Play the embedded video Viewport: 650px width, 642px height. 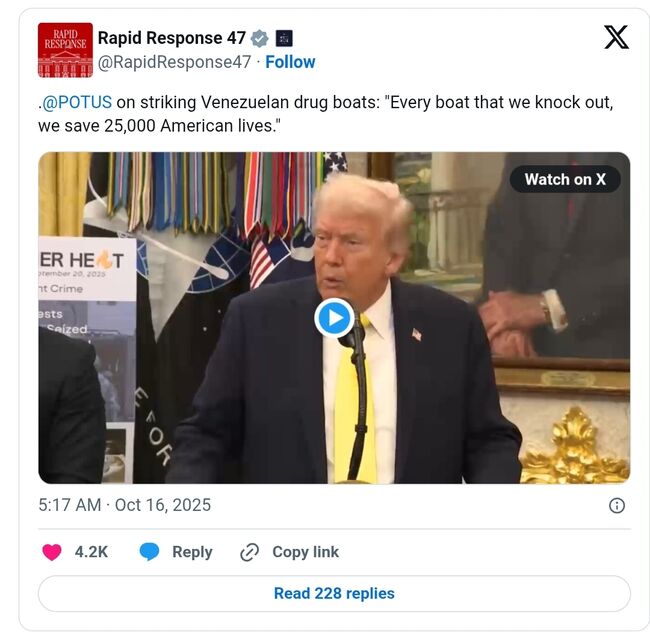pos(334,318)
